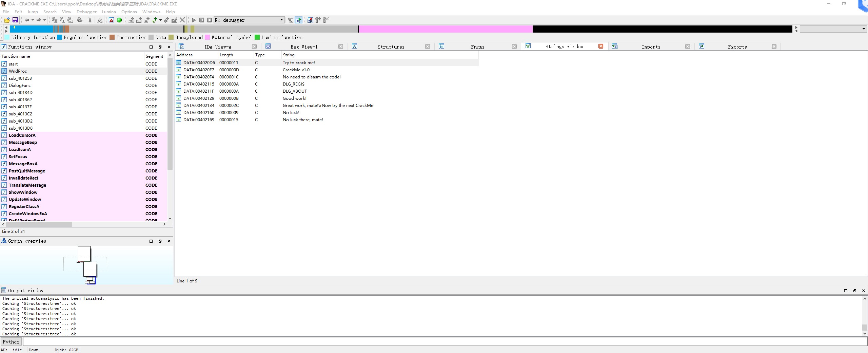Screen dimensions: 868x353
Task: Open the empty navigation band dropdown
Action: [x=833, y=29]
